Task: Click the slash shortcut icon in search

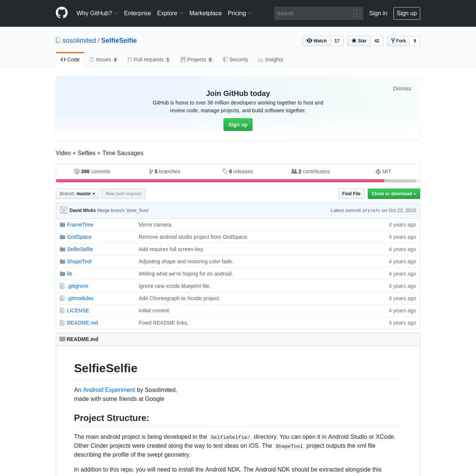Action: click(357, 13)
